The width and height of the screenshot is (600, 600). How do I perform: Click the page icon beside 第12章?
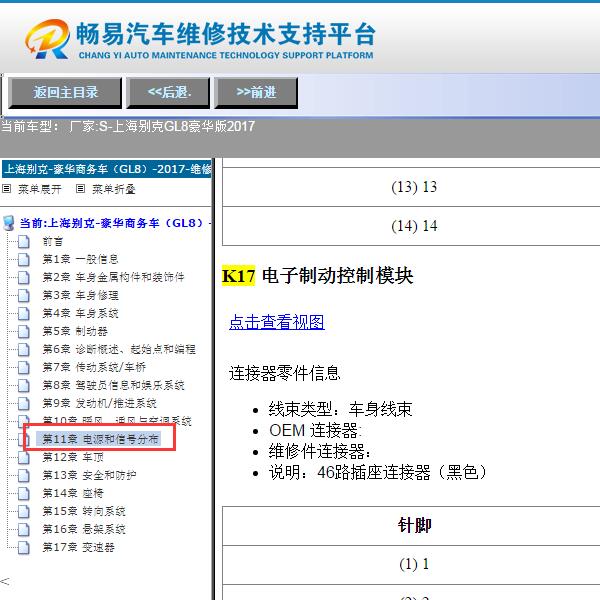(x=24, y=458)
